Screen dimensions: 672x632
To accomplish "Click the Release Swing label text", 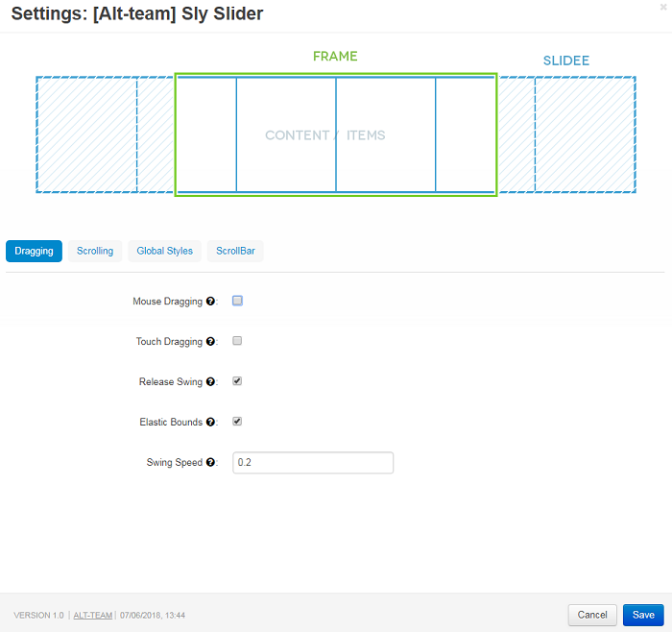I will [171, 381].
